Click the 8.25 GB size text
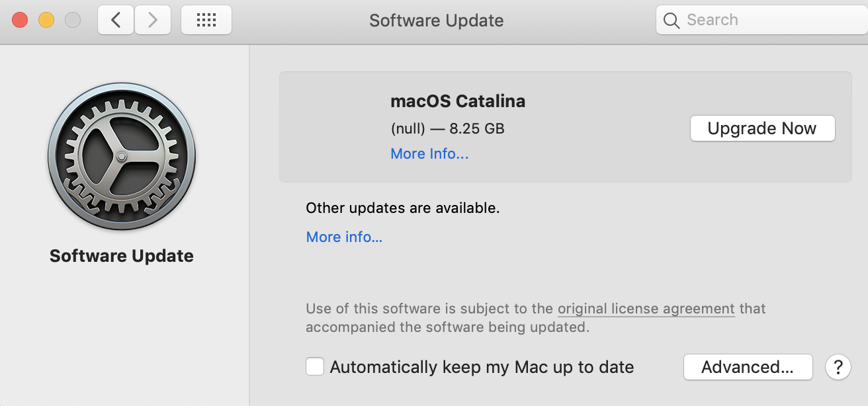The image size is (868, 406). click(x=477, y=129)
